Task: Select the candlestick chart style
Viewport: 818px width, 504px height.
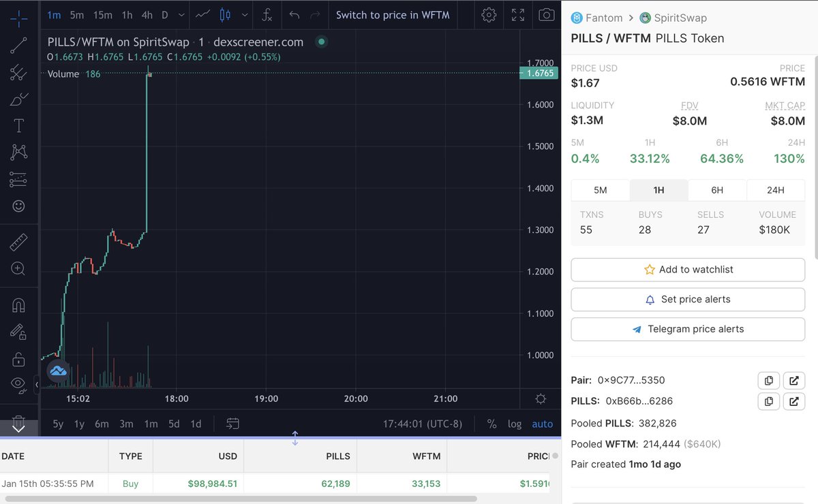Action: 226,14
